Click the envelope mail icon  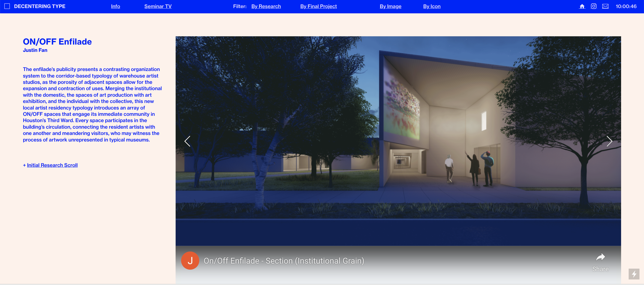click(605, 6)
